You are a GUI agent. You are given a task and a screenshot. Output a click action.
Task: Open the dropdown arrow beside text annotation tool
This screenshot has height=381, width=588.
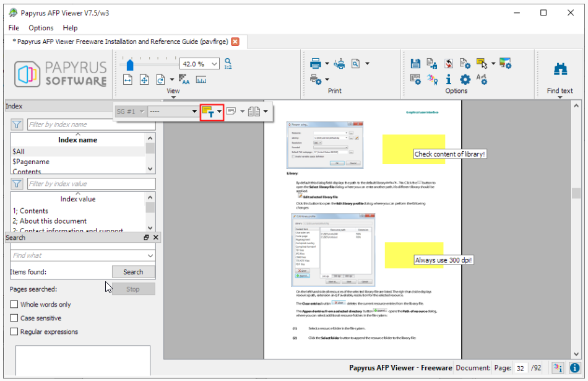point(219,112)
